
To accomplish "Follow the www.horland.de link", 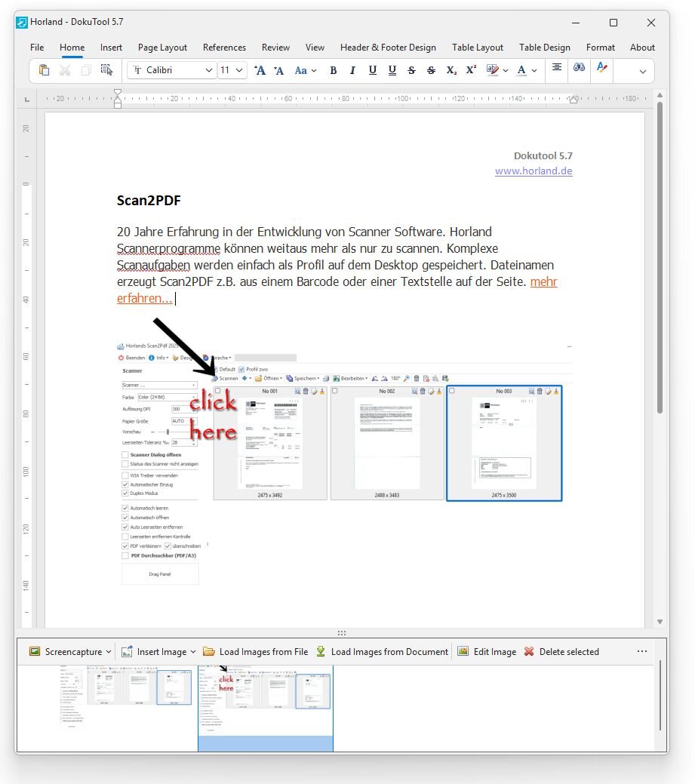I will tap(534, 171).
